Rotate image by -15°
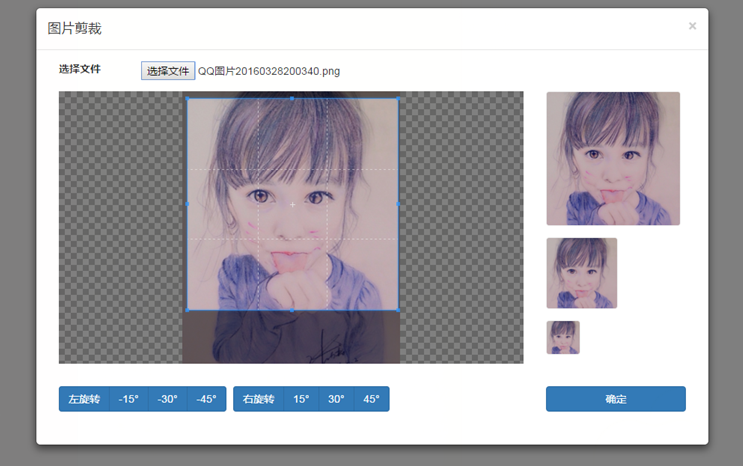Screen dimensions: 743x466 tap(129, 399)
